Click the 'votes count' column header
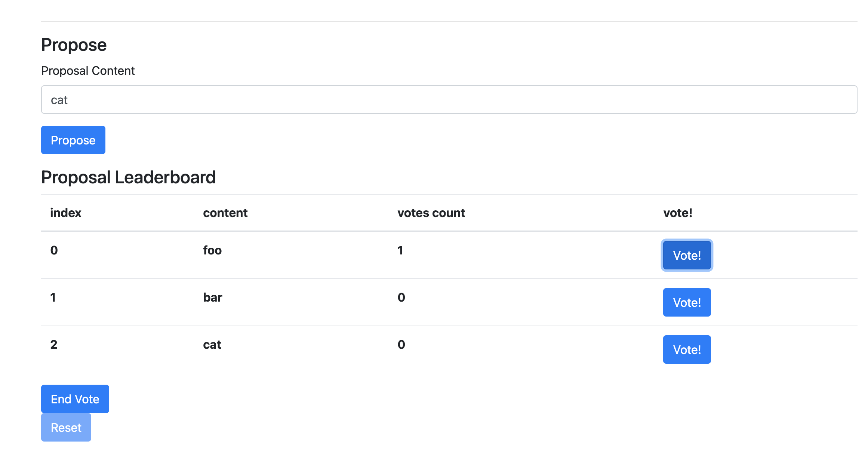The height and width of the screenshot is (461, 868). 431,213
